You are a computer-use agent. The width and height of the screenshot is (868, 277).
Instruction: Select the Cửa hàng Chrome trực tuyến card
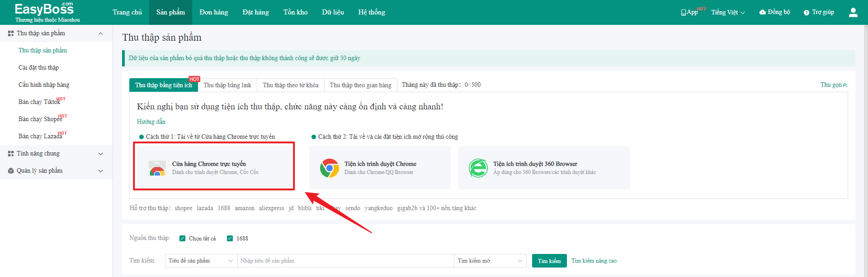click(x=214, y=168)
